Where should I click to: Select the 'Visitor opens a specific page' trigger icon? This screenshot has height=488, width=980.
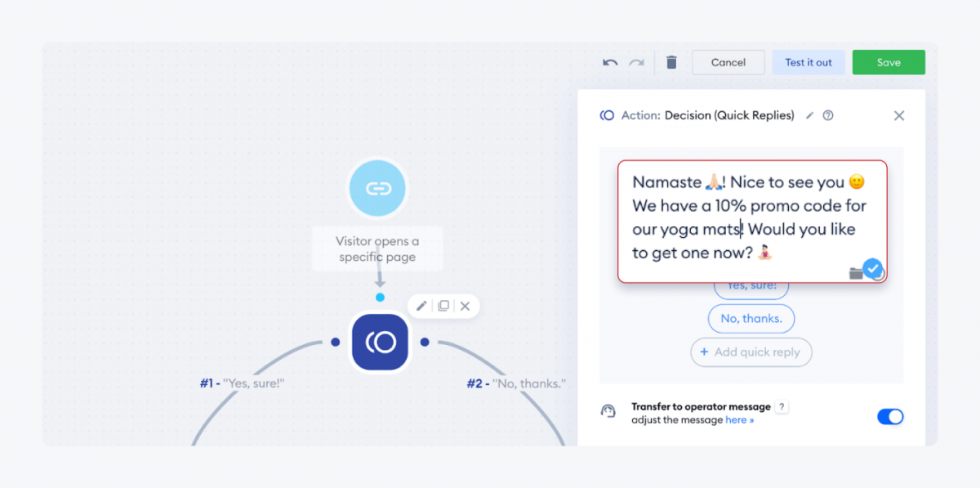377,188
